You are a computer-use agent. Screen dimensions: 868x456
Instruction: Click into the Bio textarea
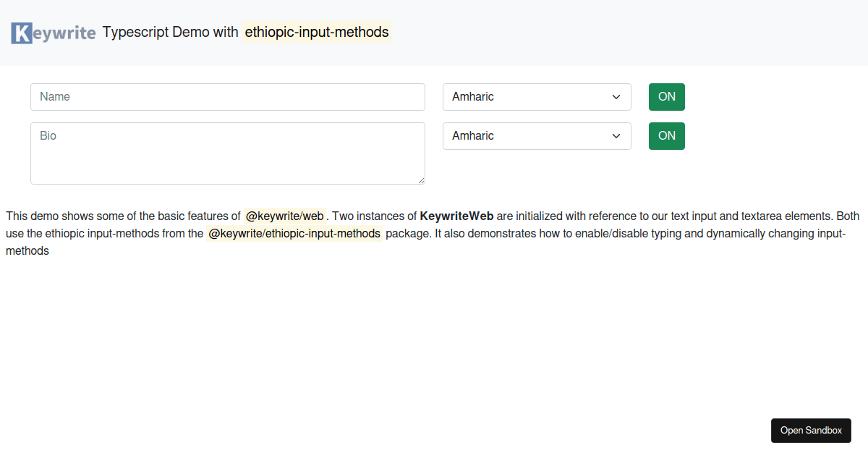[228, 152]
